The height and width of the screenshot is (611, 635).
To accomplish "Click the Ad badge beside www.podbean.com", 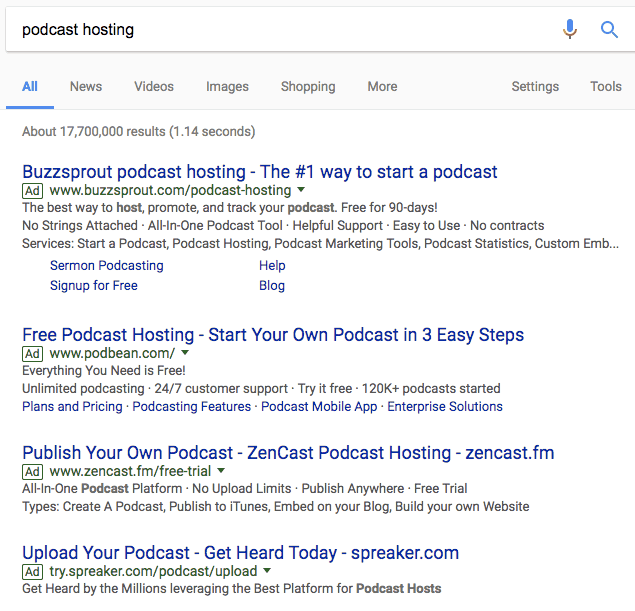I will click(x=33, y=354).
